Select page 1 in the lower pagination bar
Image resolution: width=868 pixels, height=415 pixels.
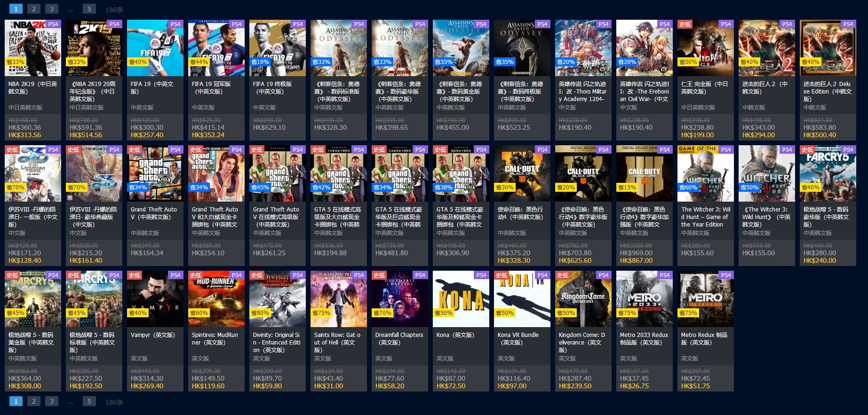click(16, 401)
